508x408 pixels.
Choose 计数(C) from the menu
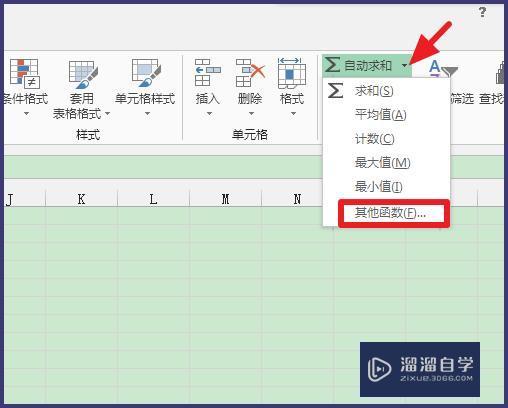(387, 139)
